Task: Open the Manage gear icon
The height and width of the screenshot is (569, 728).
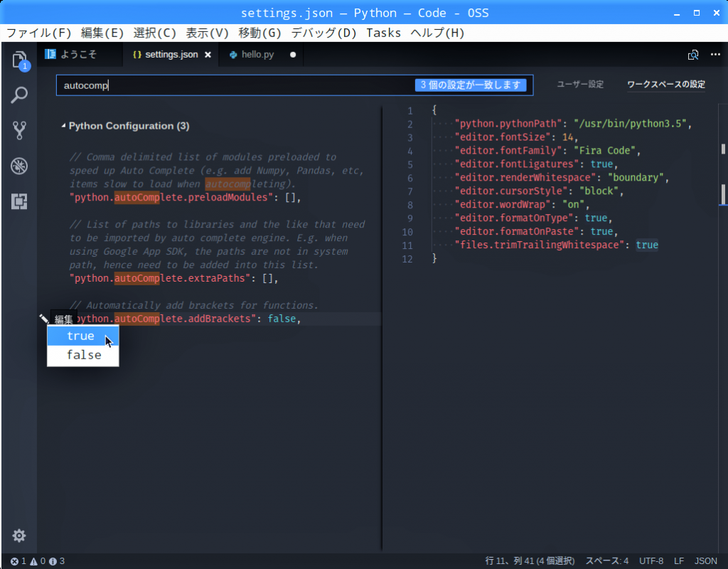Action: (19, 536)
